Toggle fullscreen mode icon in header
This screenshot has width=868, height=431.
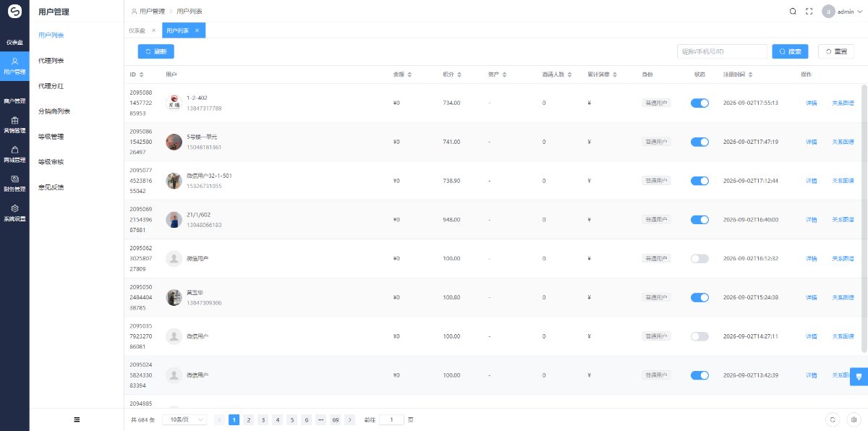point(809,12)
